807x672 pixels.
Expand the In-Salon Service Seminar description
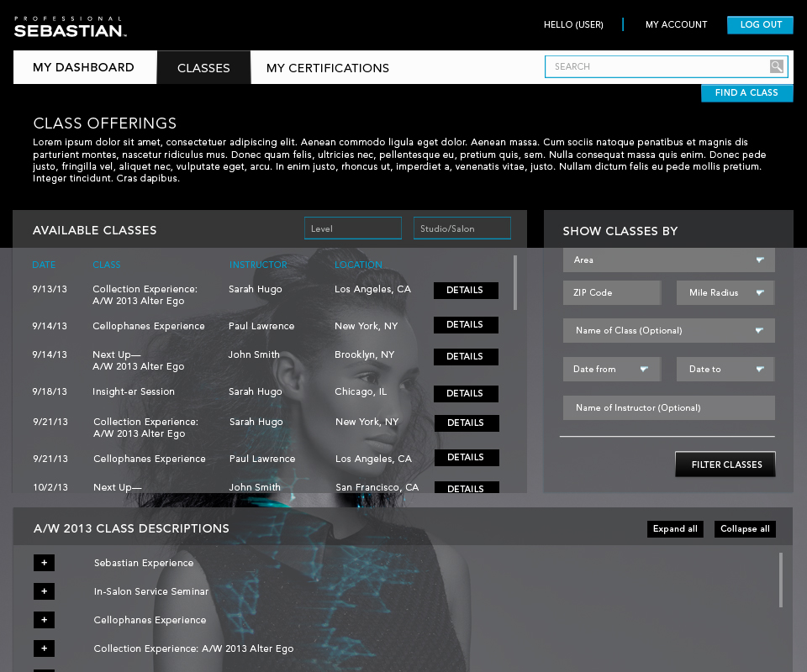[44, 591]
